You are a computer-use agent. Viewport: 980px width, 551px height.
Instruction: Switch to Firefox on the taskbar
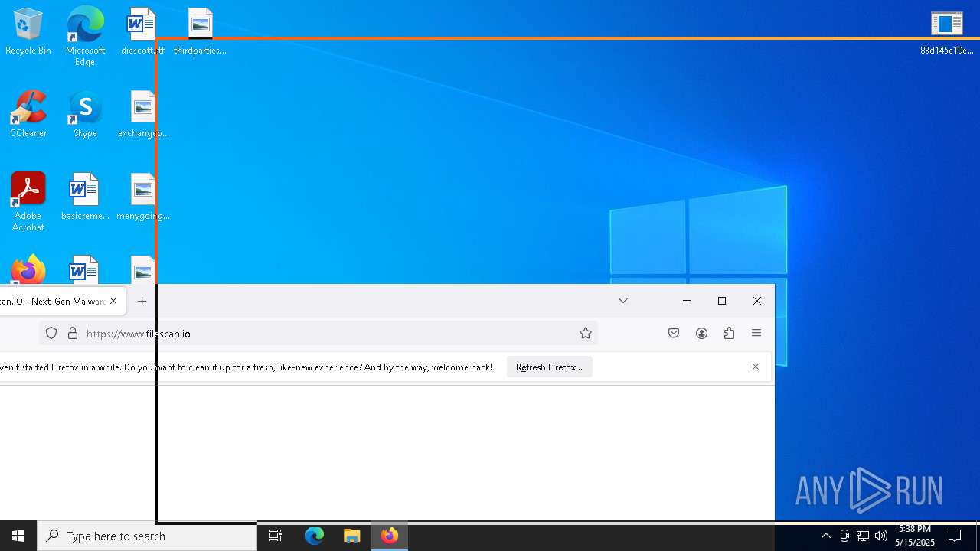pyautogui.click(x=390, y=536)
